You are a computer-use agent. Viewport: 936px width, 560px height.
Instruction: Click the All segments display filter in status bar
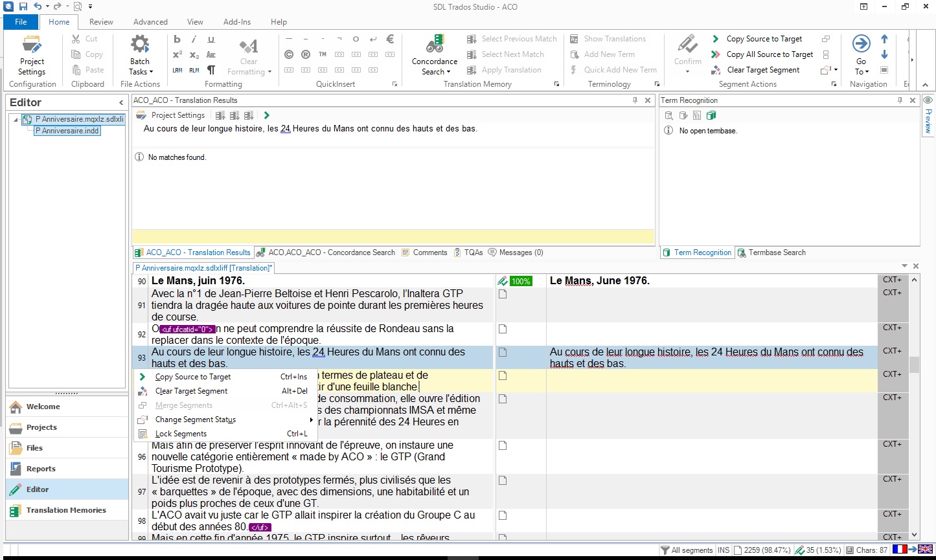click(687, 550)
